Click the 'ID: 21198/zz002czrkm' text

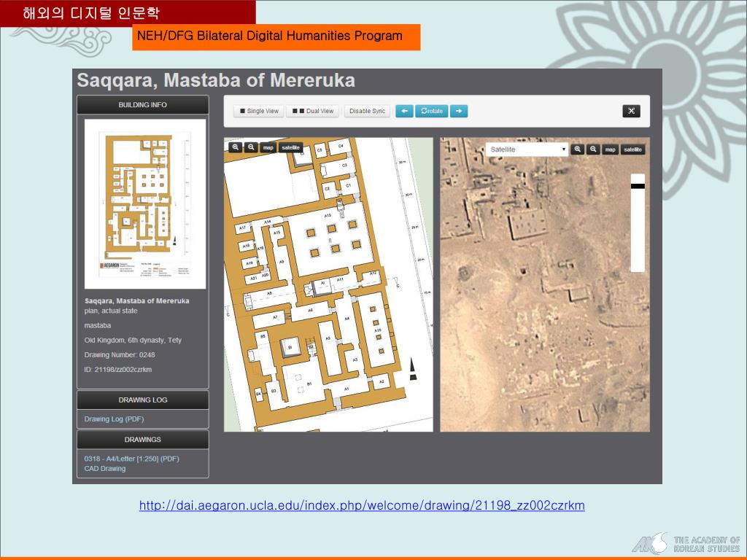point(118,370)
